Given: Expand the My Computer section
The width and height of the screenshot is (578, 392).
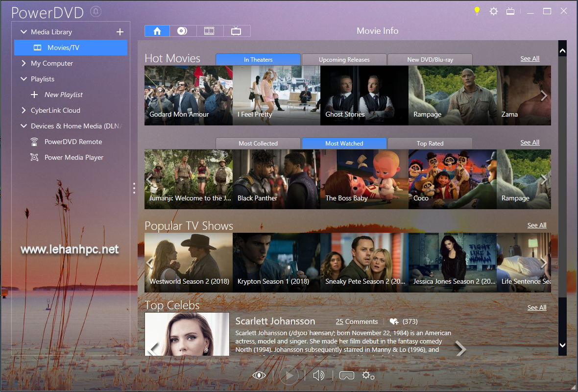Looking at the screenshot, I should click(24, 63).
